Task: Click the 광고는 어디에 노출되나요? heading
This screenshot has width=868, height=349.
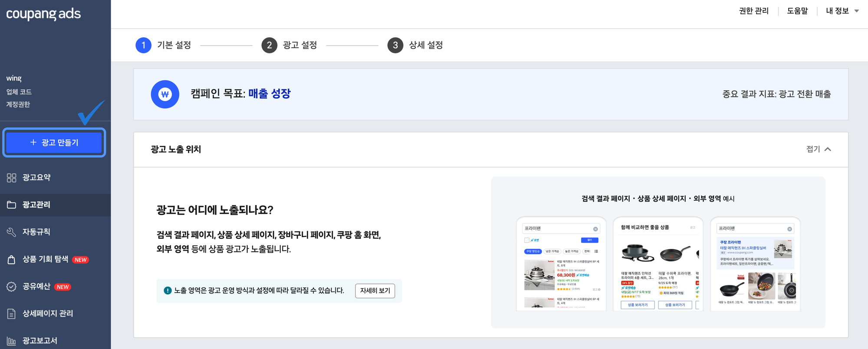Action: [215, 210]
